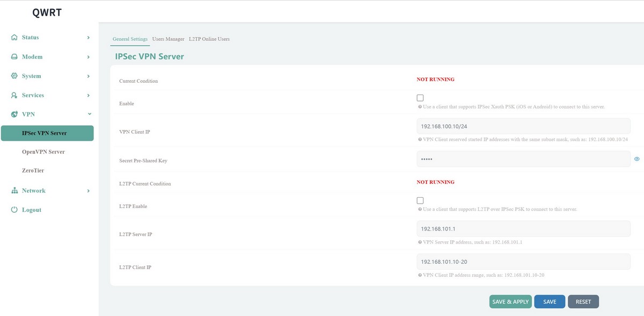
Task: Switch to the Users Manager tab
Action: pyautogui.click(x=168, y=39)
